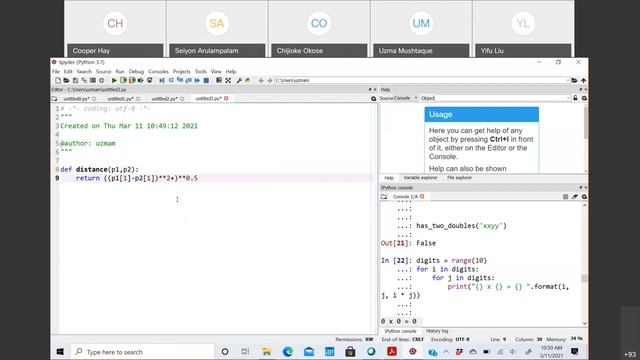
Task: Click Browse working directory folder icon
Action: tap(574, 80)
